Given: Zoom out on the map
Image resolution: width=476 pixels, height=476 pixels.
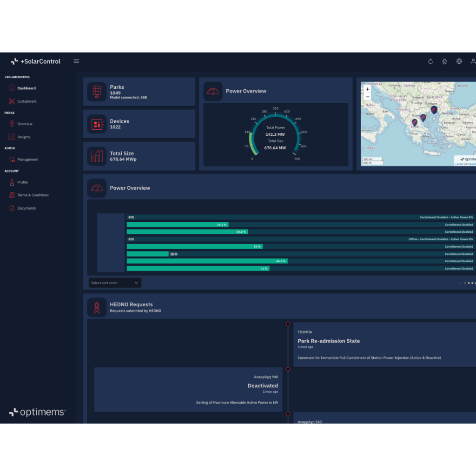Looking at the screenshot, I should (x=368, y=97).
